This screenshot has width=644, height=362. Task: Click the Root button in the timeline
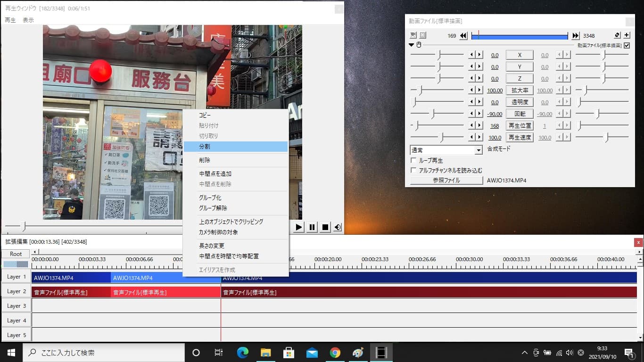(x=16, y=254)
